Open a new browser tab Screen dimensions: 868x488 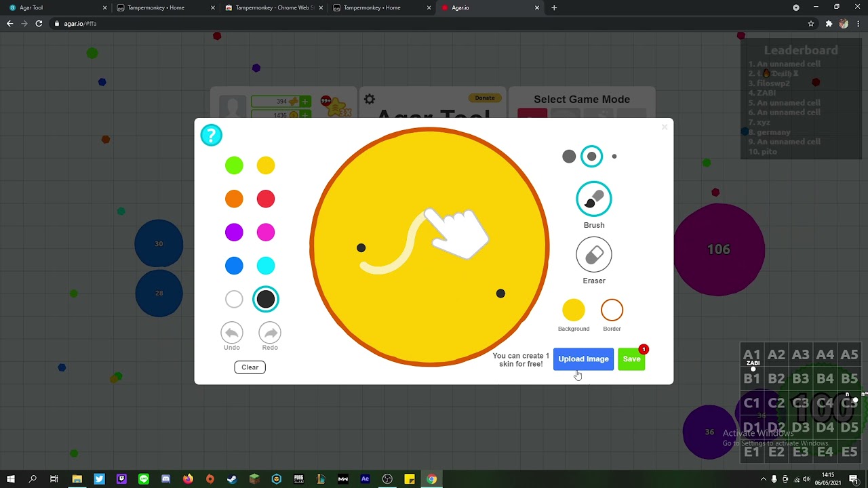click(x=554, y=7)
